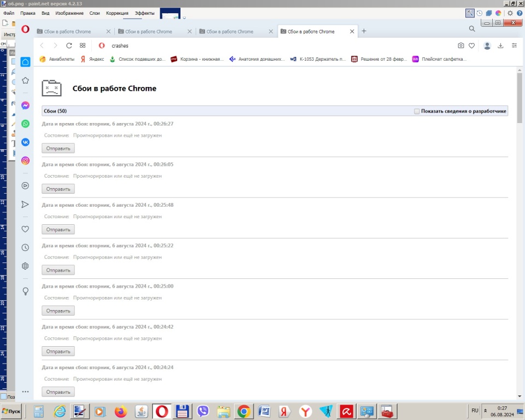Open paint.net settings gear
This screenshot has width=525, height=420.
click(x=510, y=13)
